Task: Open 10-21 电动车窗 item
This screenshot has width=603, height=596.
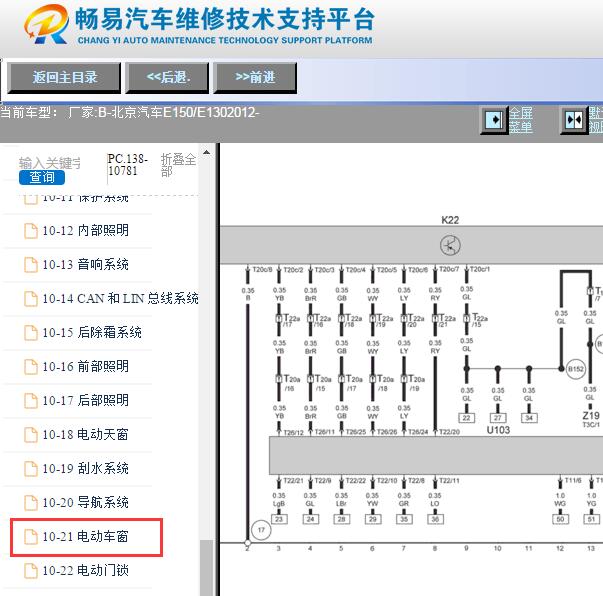Action: (85, 536)
